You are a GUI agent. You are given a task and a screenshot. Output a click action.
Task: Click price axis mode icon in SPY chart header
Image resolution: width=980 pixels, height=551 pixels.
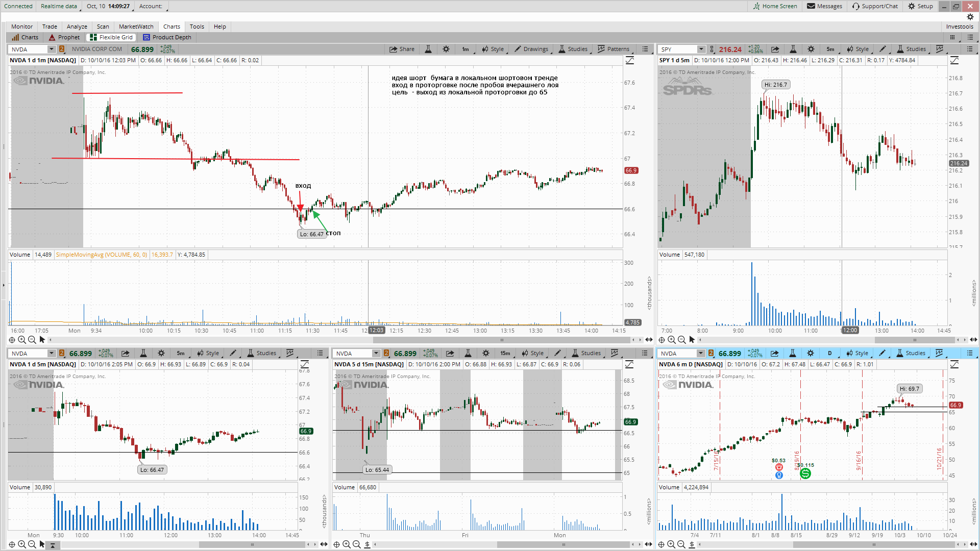pos(954,60)
